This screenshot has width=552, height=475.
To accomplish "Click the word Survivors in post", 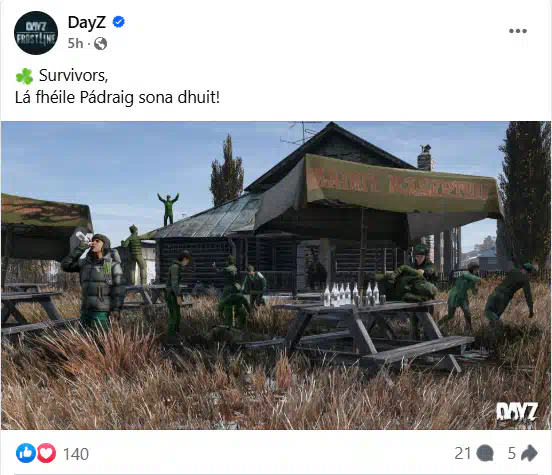I will coord(73,75).
